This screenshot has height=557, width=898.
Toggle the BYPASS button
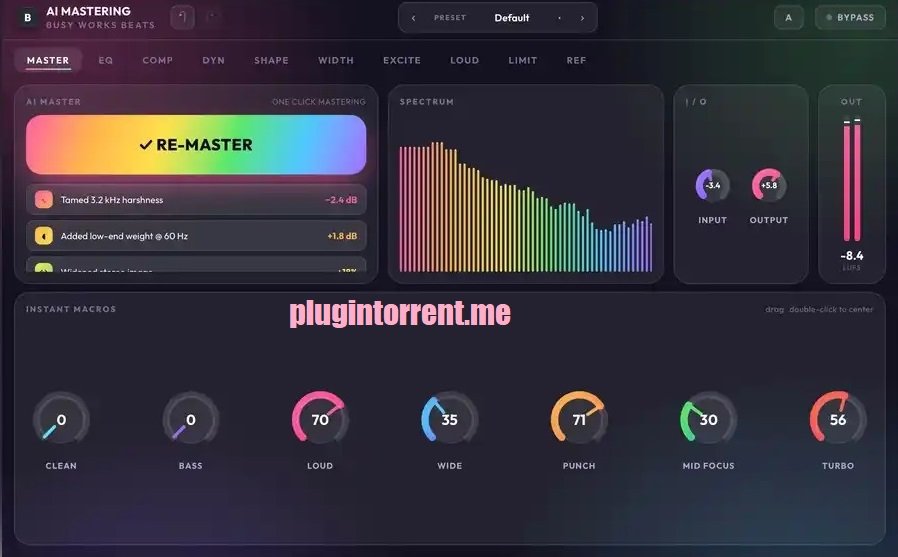click(x=850, y=18)
